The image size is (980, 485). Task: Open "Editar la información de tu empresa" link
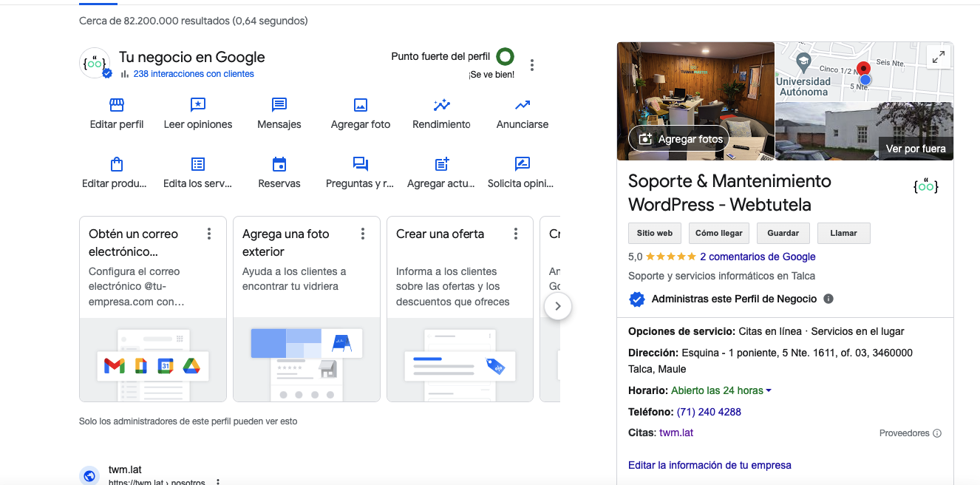tap(710, 465)
